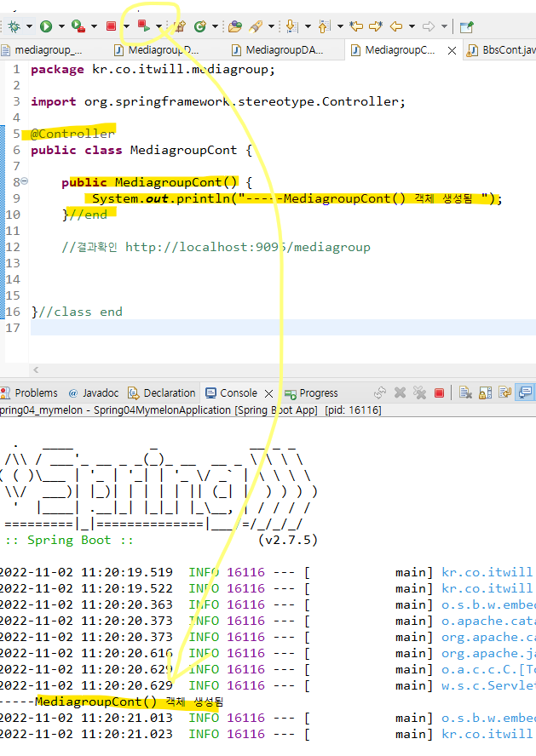Click the Debug bug icon in toolbar
The width and height of the screenshot is (536, 756).
tap(15, 26)
